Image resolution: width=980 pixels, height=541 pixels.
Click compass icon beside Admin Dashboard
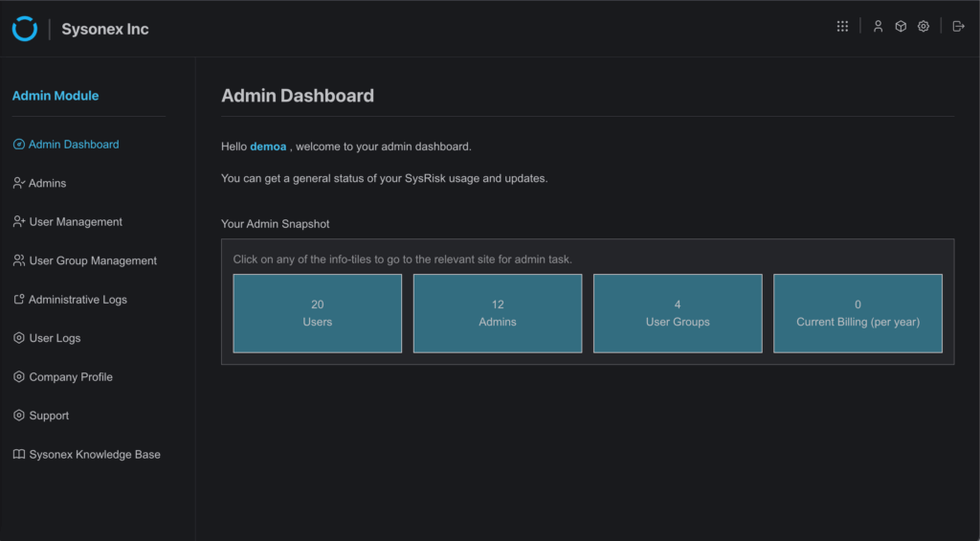19,145
